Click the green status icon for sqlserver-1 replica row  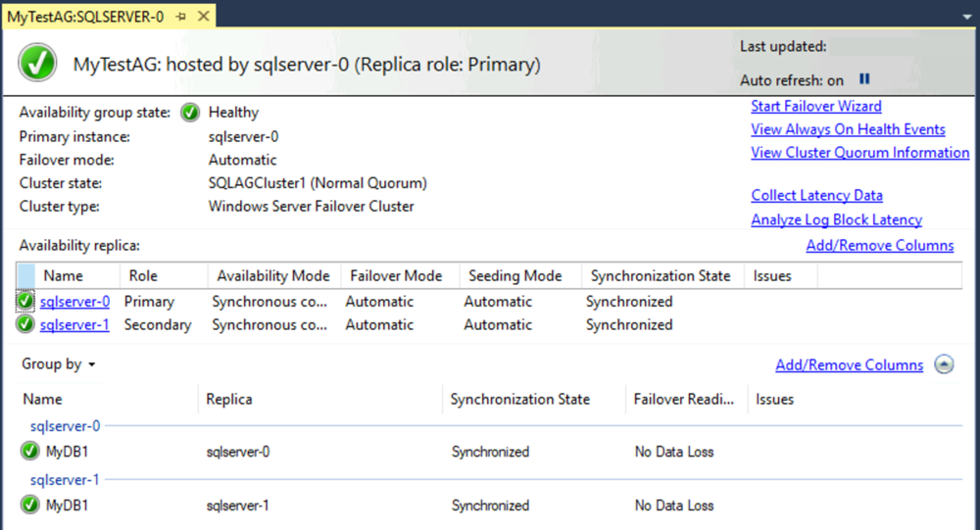click(x=25, y=325)
